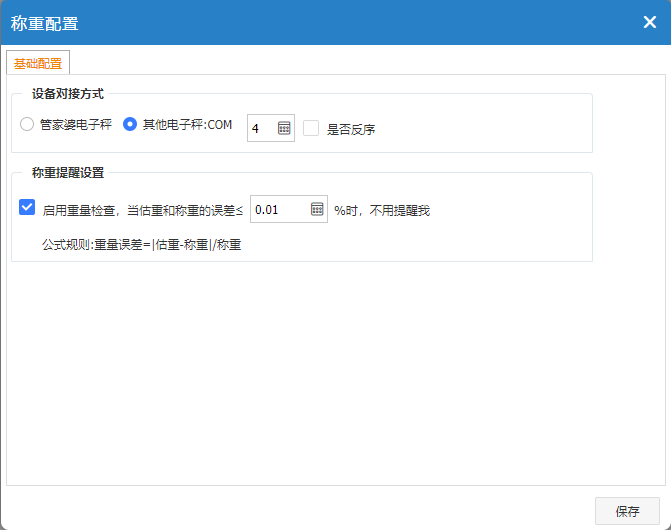This screenshot has width=671, height=530.
Task: Click the %时，不用提醒我 text
Action: coord(382,210)
